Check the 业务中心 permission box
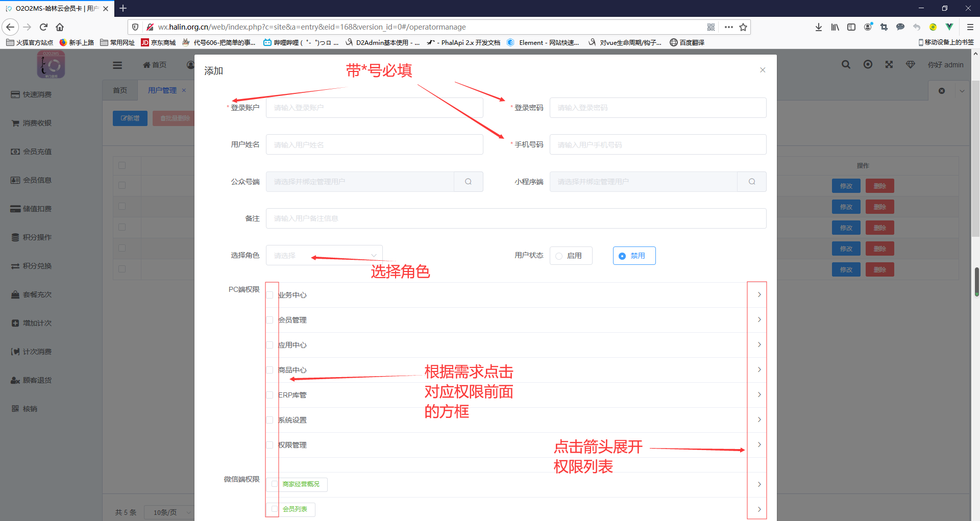Image resolution: width=980 pixels, height=521 pixels. coord(270,295)
